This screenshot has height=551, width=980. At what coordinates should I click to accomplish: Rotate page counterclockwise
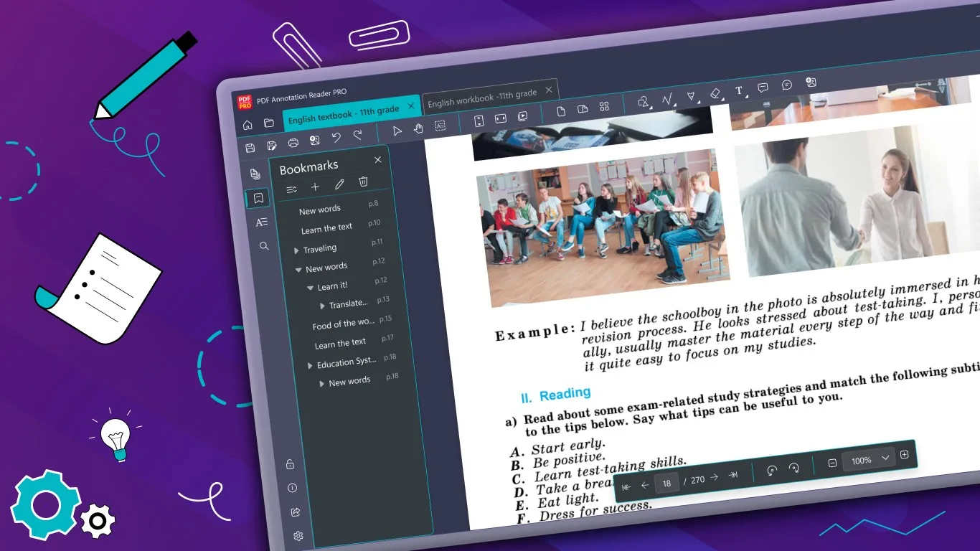[772, 471]
